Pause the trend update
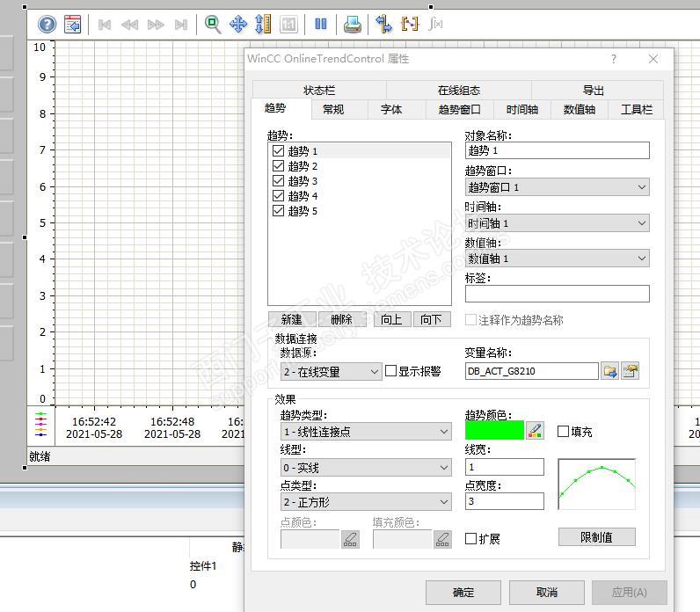 click(320, 24)
